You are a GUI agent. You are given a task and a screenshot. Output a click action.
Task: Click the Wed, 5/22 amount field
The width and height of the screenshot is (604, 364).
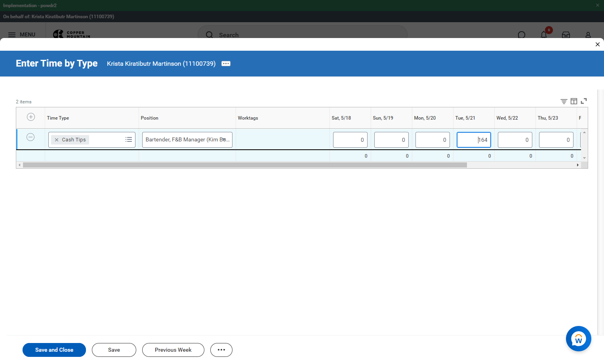tap(515, 140)
